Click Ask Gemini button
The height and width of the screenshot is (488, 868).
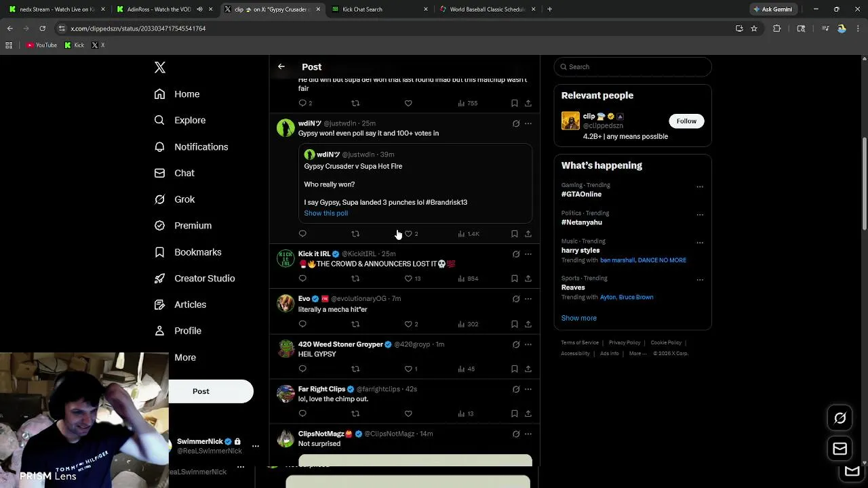tap(773, 9)
